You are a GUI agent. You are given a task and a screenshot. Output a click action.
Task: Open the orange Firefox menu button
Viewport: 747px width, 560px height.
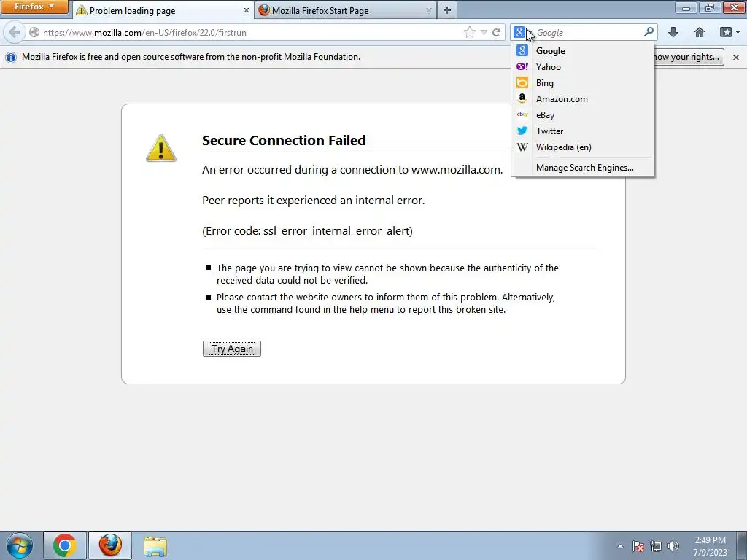pyautogui.click(x=34, y=7)
